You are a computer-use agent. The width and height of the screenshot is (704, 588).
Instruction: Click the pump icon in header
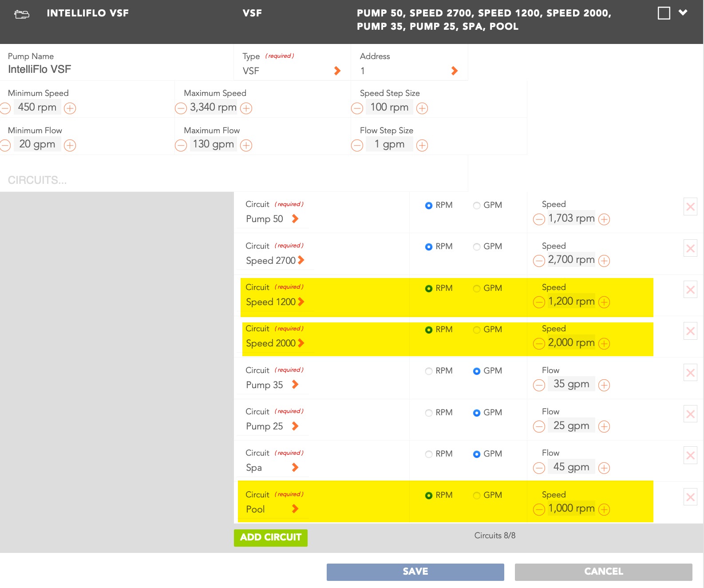pyautogui.click(x=22, y=14)
